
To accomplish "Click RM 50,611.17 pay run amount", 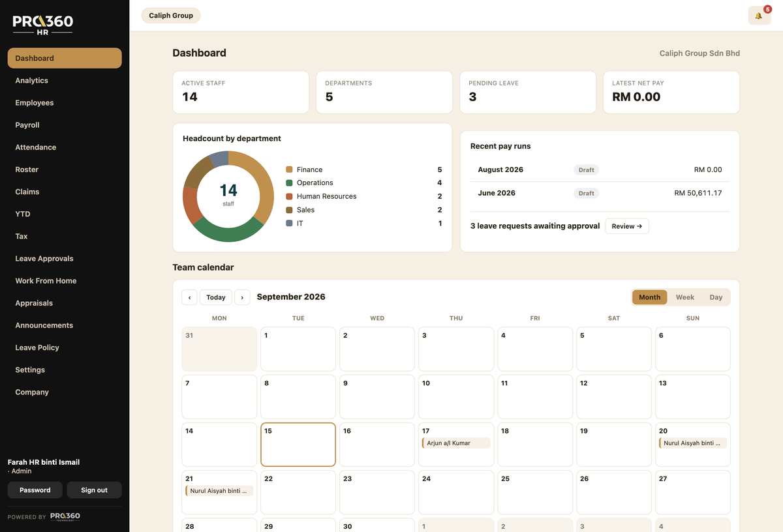I will (698, 193).
